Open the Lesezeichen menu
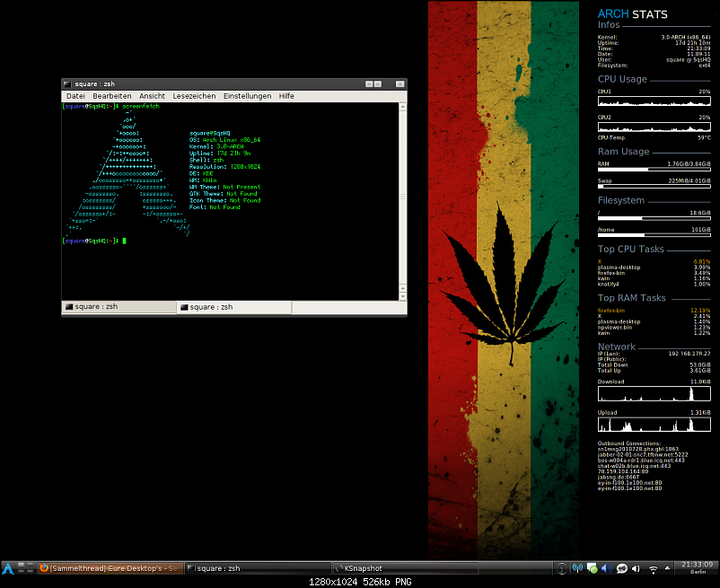The width and height of the screenshot is (720, 588). [194, 96]
